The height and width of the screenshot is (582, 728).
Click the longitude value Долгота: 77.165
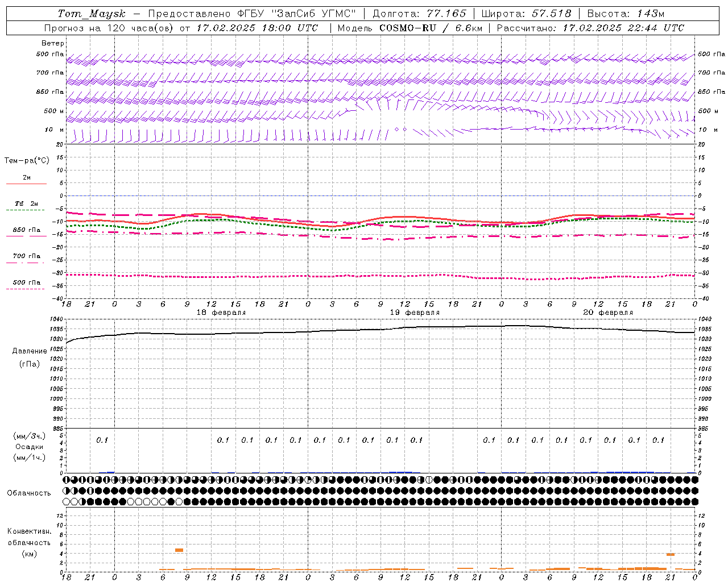point(419,14)
